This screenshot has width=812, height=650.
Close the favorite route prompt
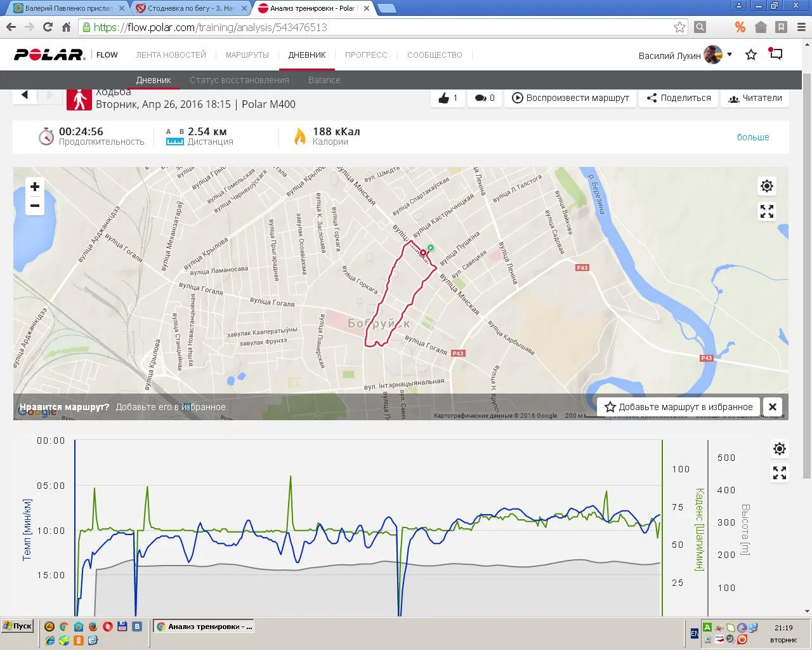pos(773,407)
